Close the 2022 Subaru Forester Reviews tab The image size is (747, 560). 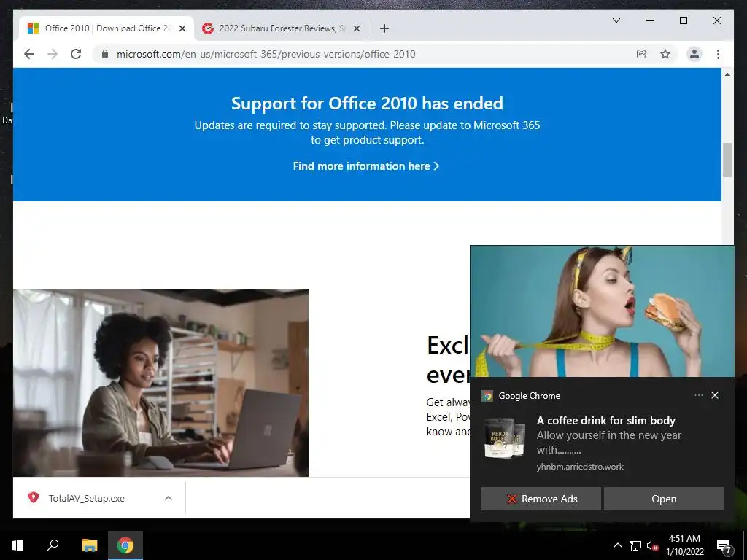(356, 28)
